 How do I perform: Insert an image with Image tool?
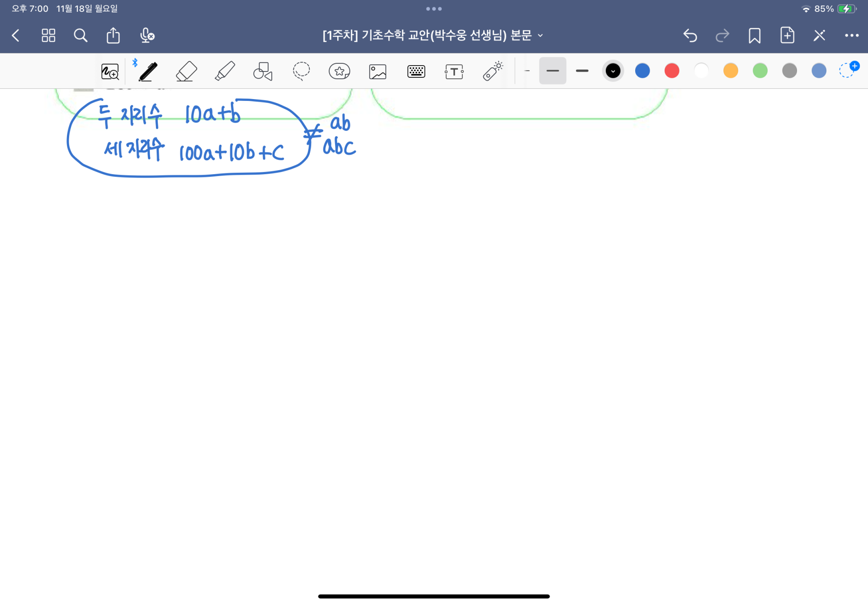(x=377, y=71)
